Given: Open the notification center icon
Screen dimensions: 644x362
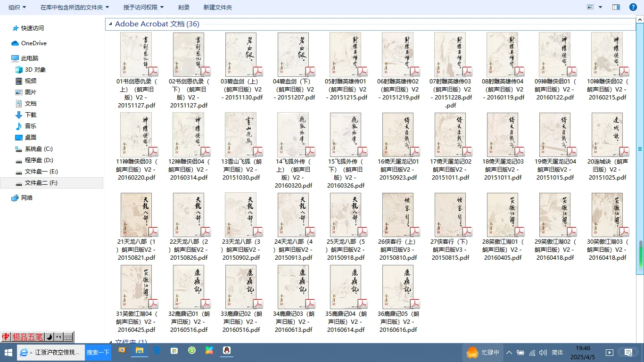Looking at the screenshot, I should [628, 353].
